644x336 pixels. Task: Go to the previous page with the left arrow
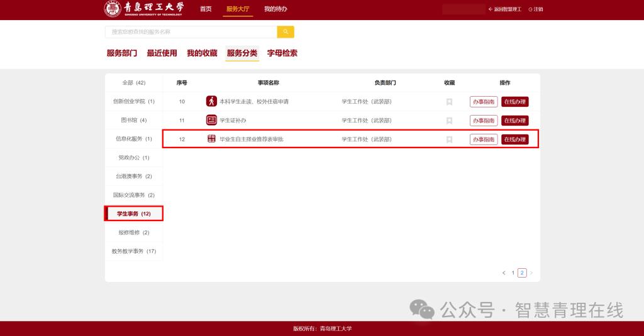tap(504, 273)
